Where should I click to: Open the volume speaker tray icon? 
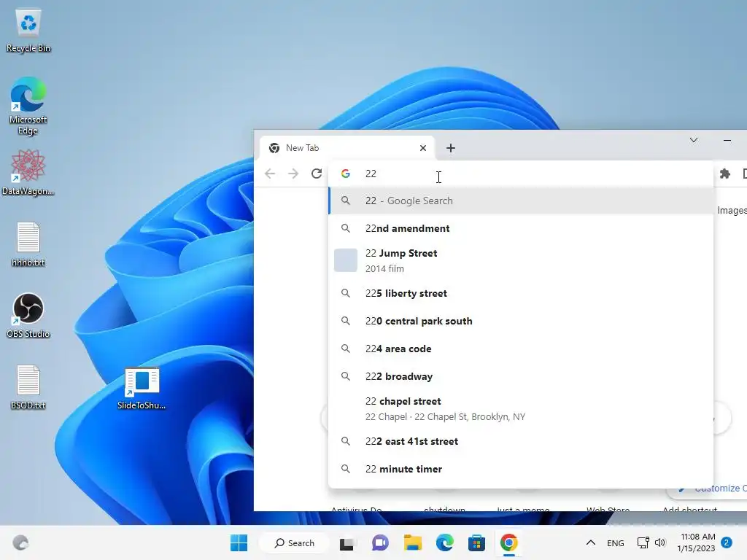(659, 542)
